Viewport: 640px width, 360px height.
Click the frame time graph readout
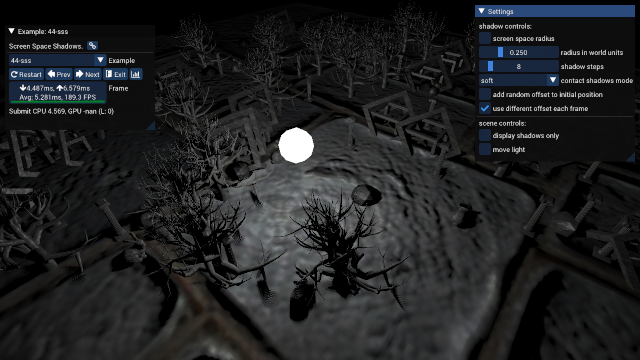58,93
